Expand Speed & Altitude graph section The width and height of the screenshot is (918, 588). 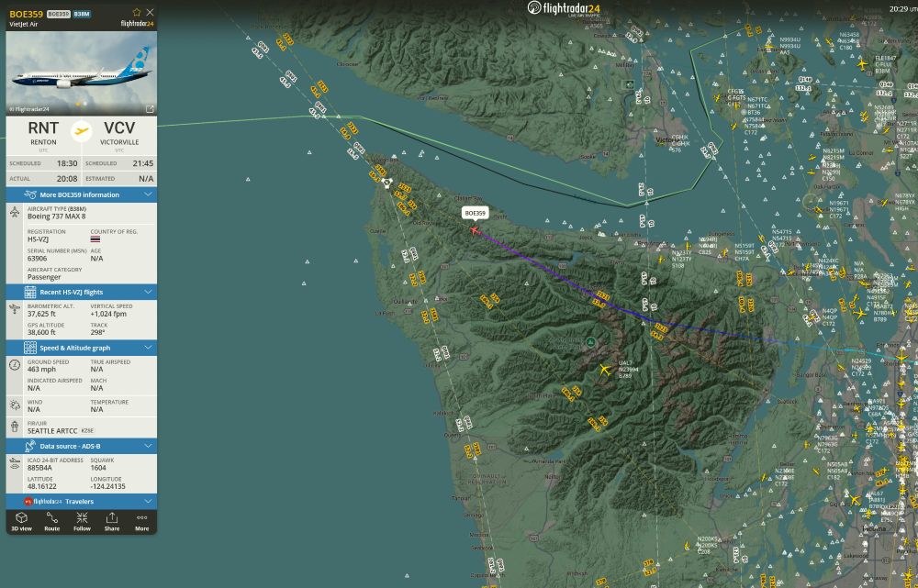(82, 348)
